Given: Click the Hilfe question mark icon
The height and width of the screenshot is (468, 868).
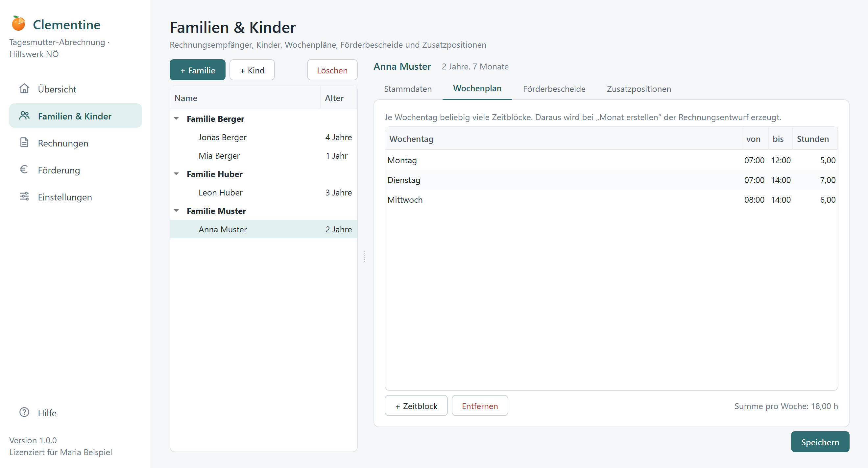Looking at the screenshot, I should click(24, 412).
